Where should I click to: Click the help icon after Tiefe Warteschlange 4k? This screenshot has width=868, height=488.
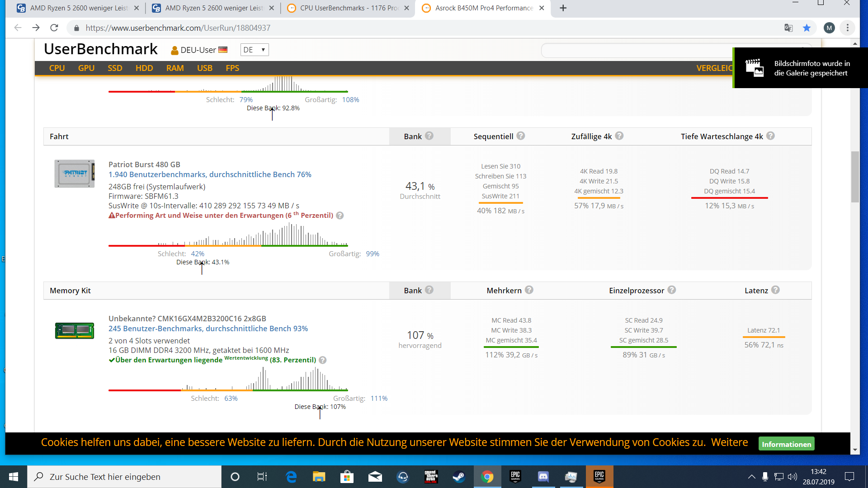(770, 136)
